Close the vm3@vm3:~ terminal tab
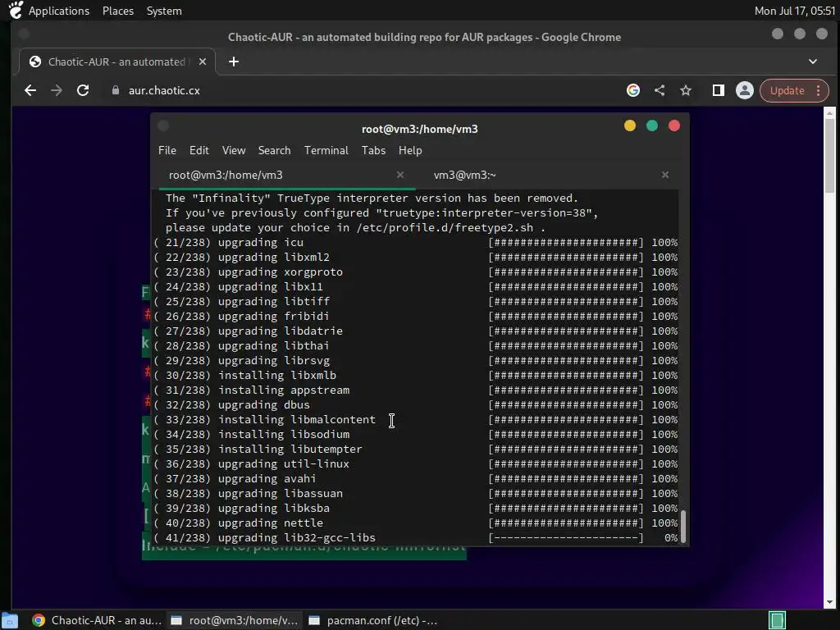 pyautogui.click(x=664, y=176)
